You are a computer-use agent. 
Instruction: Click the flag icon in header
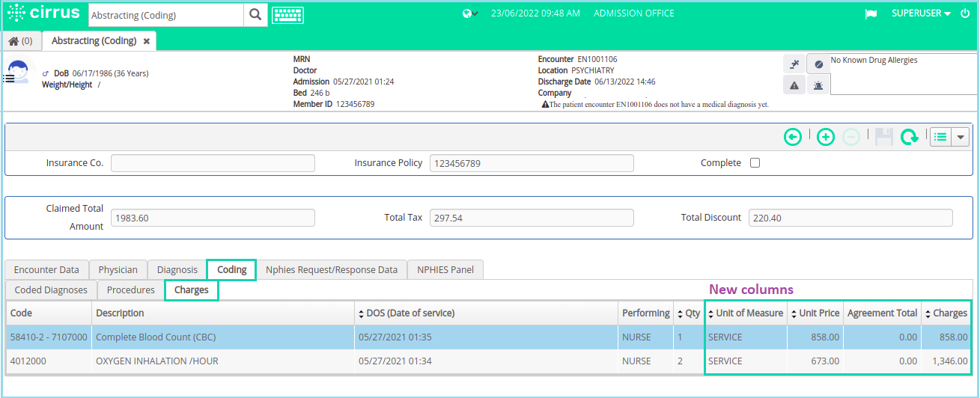coord(871,14)
